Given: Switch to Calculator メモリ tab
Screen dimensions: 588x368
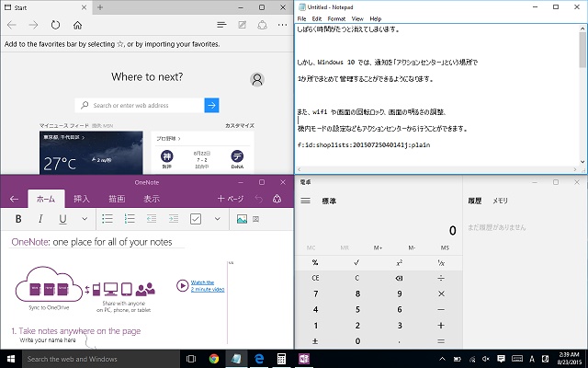Looking at the screenshot, I should [500, 201].
